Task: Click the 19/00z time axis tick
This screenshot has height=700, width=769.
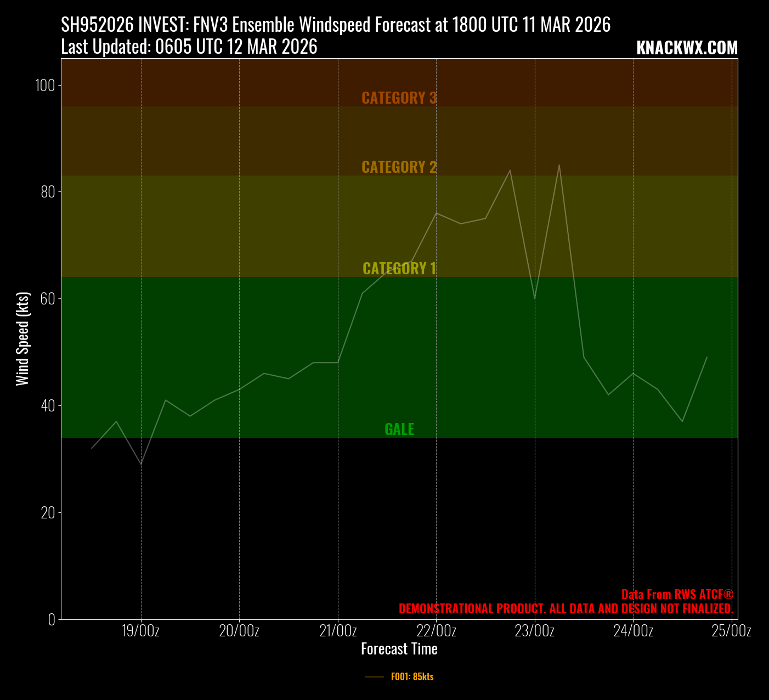Action: tap(141, 631)
